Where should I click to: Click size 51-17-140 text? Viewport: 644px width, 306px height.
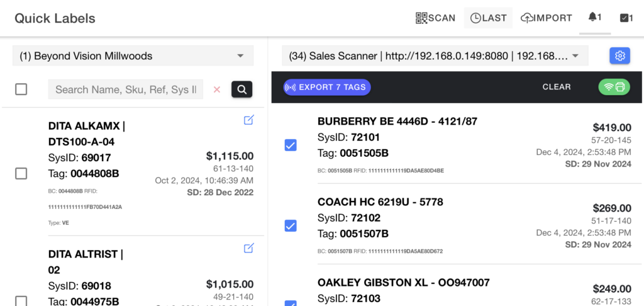[611, 221]
